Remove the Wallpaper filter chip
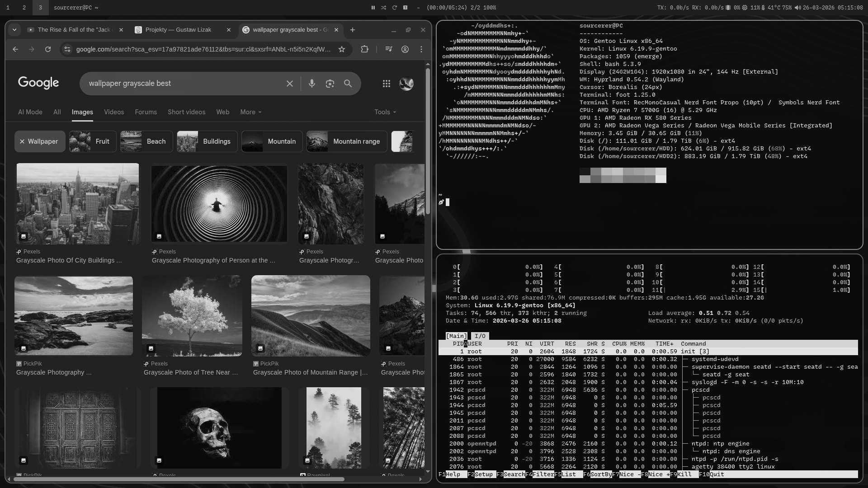The image size is (868, 488). pyautogui.click(x=22, y=141)
